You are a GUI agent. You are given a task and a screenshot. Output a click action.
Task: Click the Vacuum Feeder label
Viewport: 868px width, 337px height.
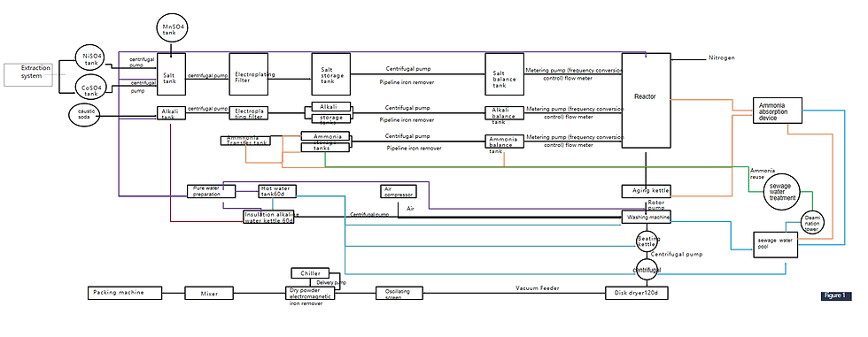click(x=538, y=288)
